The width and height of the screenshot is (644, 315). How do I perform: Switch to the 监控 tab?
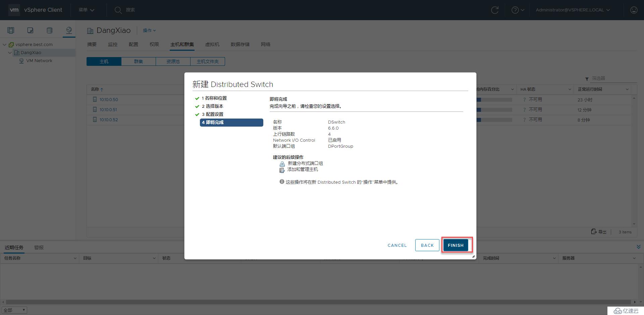[x=113, y=44]
